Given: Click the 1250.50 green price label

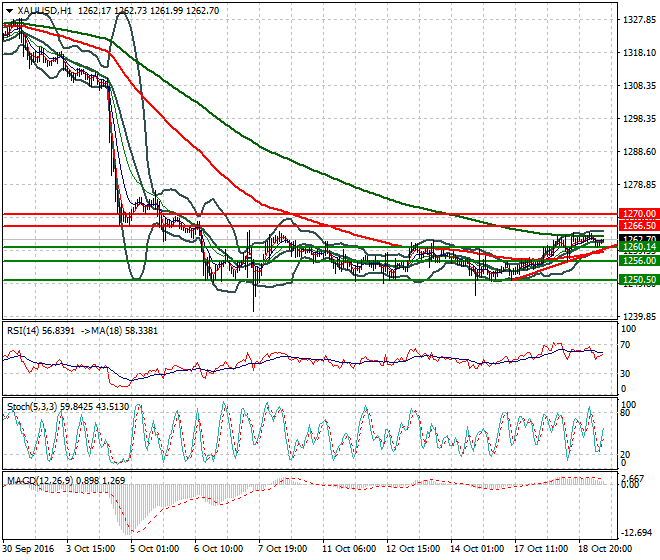Looking at the screenshot, I should tap(639, 280).
